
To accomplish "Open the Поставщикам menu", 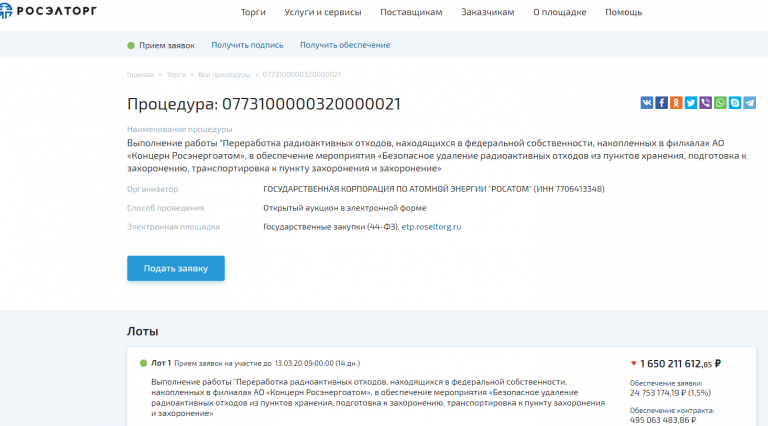I will 411,12.
